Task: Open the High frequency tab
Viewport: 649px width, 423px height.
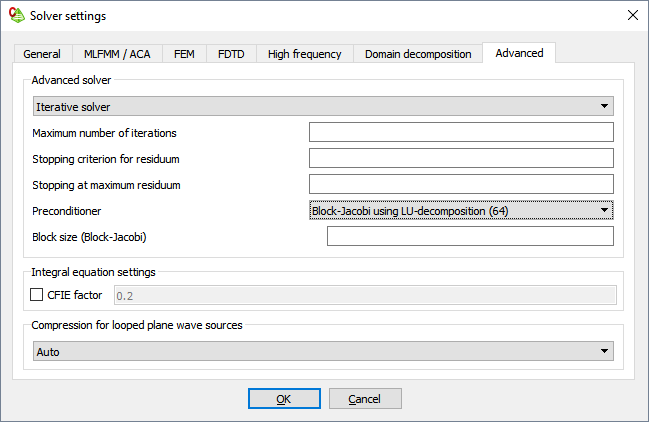Action: pyautogui.click(x=304, y=54)
